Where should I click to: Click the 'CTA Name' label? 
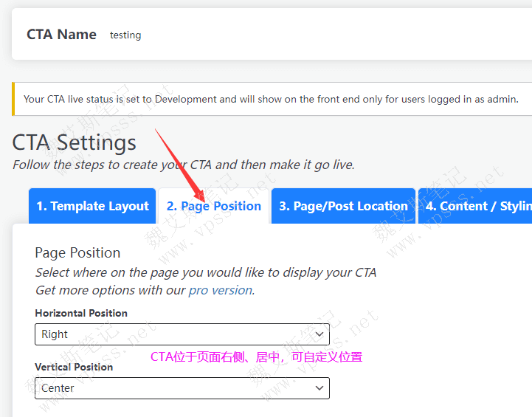(x=61, y=35)
